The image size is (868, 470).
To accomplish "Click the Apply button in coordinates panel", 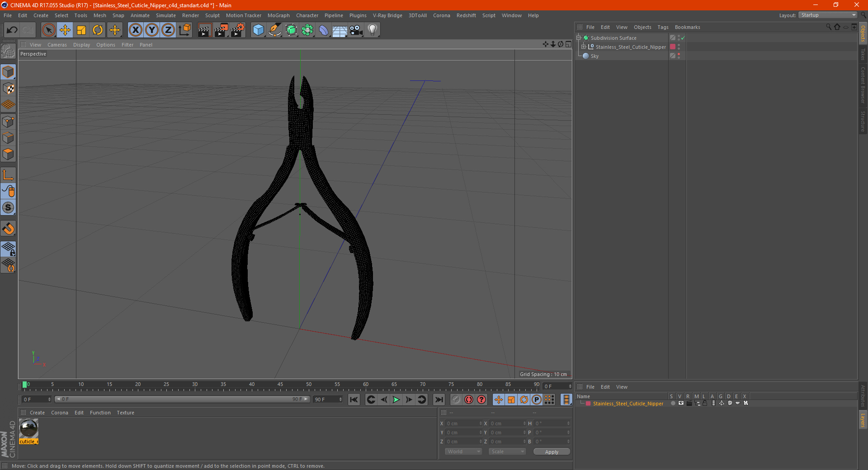I will coord(552,452).
